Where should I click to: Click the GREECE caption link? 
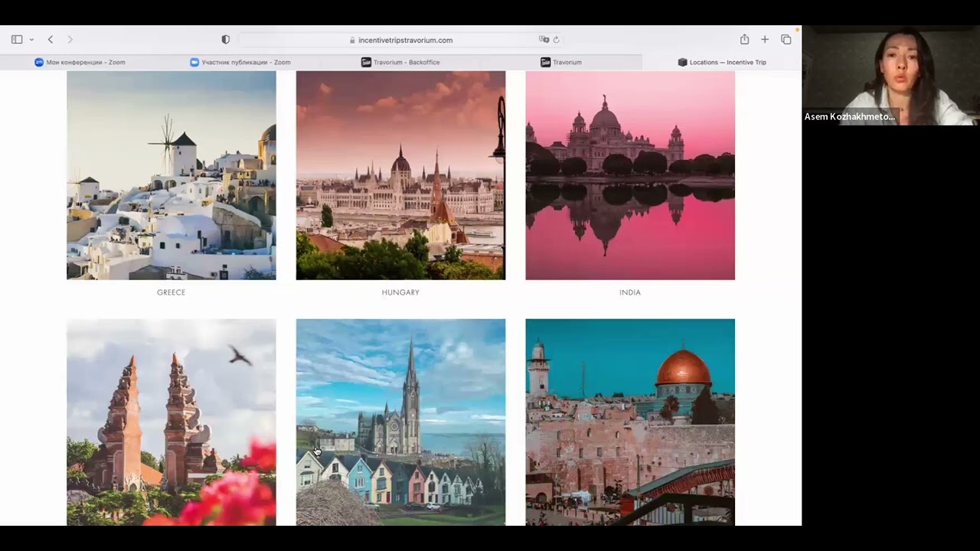coord(171,292)
